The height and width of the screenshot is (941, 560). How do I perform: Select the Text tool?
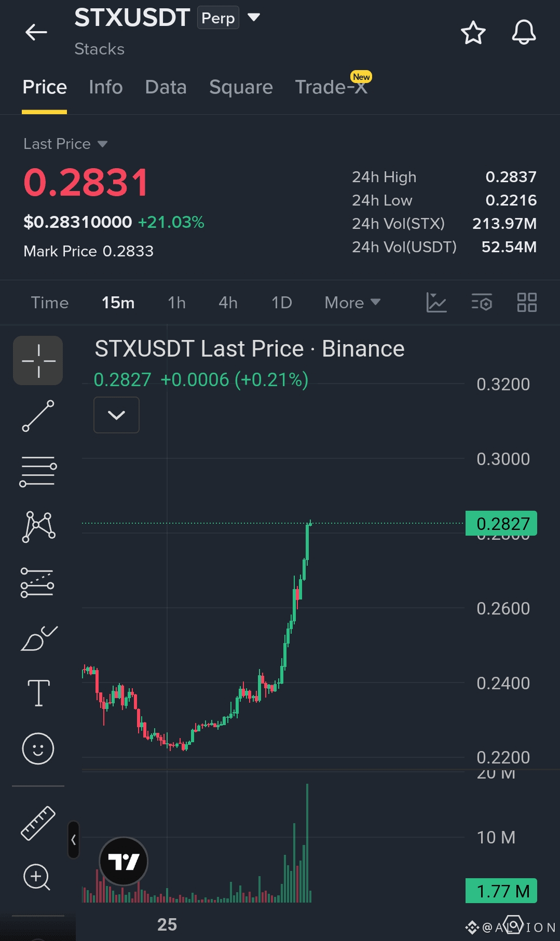[38, 693]
